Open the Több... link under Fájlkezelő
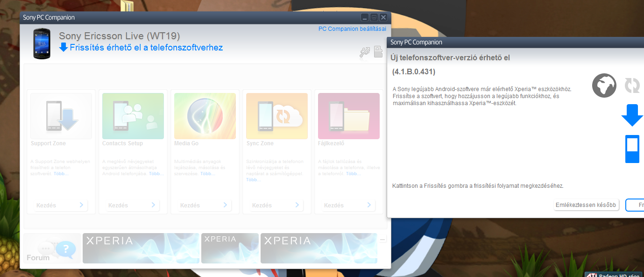 tap(354, 174)
